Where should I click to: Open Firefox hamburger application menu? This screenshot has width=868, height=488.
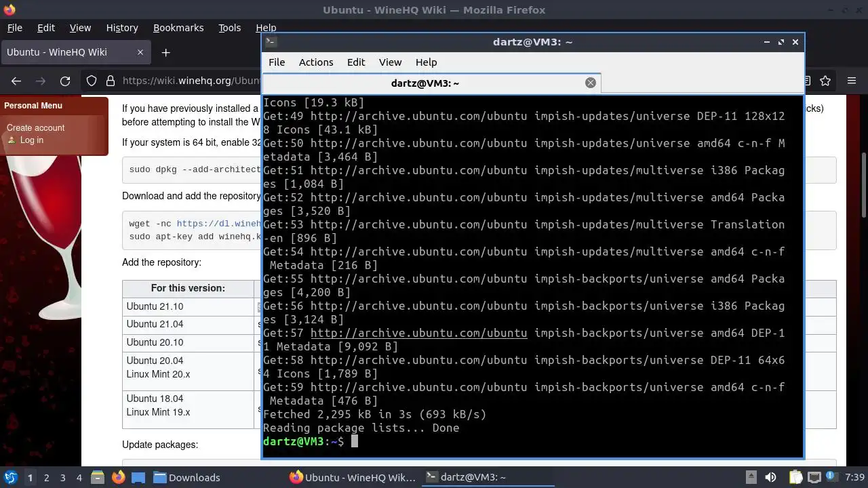[852, 81]
